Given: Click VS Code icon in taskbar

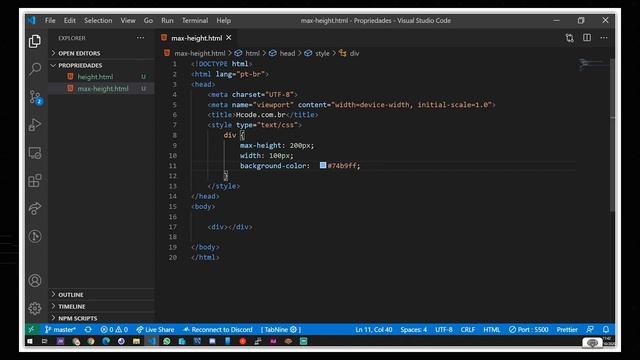Looking at the screenshot, I should coord(151,341).
